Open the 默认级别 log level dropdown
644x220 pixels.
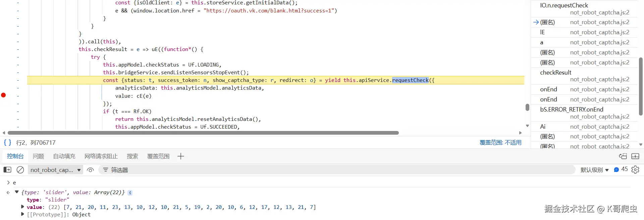pyautogui.click(x=594, y=170)
